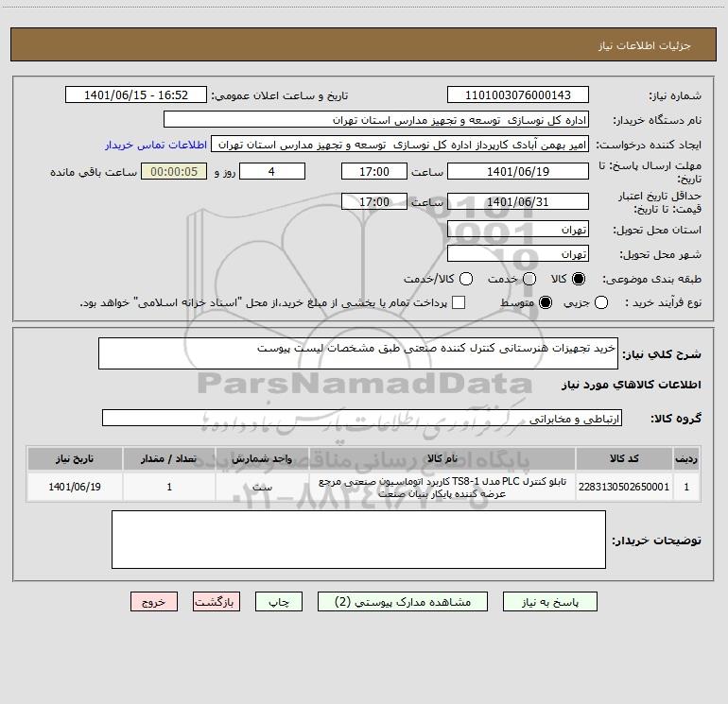Click the ست unit cell

(262, 487)
